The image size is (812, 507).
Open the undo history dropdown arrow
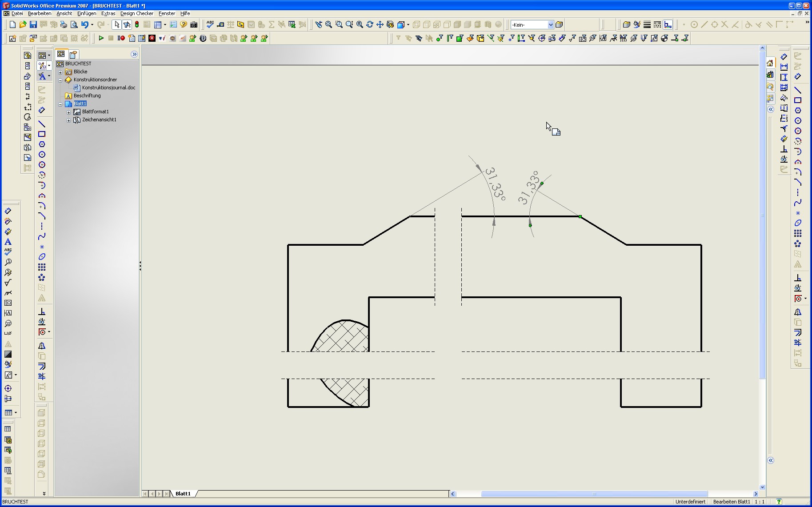[x=92, y=24]
